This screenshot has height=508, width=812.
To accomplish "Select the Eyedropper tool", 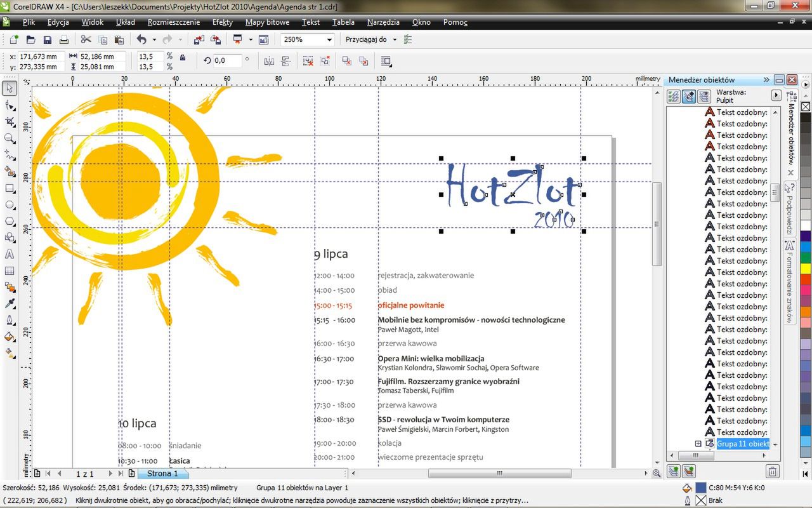I will pos(10,304).
